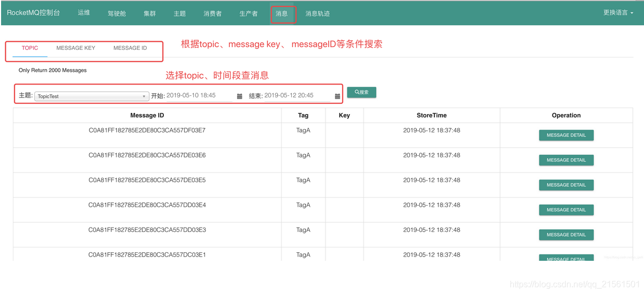This screenshot has height=294, width=644.
Task: Open MESSAGE DETAIL for ID ending DF03E7
Action: (566, 135)
